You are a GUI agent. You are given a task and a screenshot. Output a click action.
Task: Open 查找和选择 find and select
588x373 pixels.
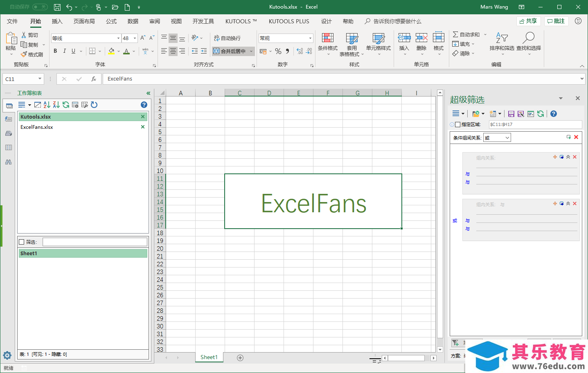click(x=529, y=43)
